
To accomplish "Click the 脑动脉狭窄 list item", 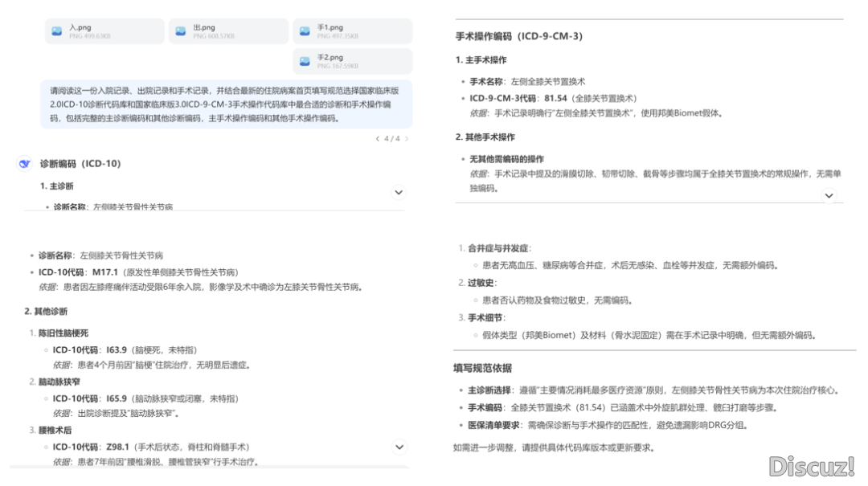I will [59, 382].
